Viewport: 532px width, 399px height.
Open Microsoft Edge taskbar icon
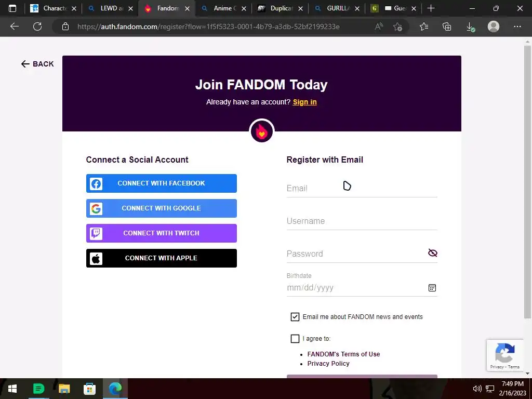(x=115, y=389)
